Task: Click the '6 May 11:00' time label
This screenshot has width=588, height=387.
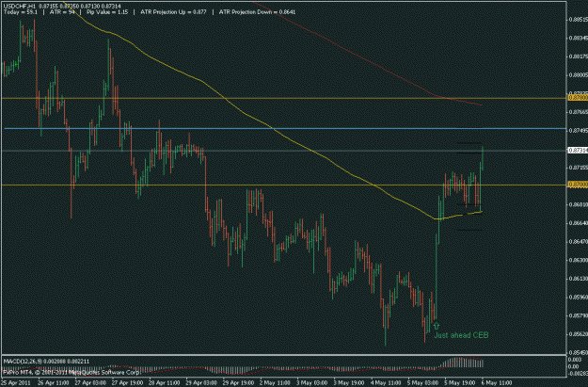Action: point(497,383)
